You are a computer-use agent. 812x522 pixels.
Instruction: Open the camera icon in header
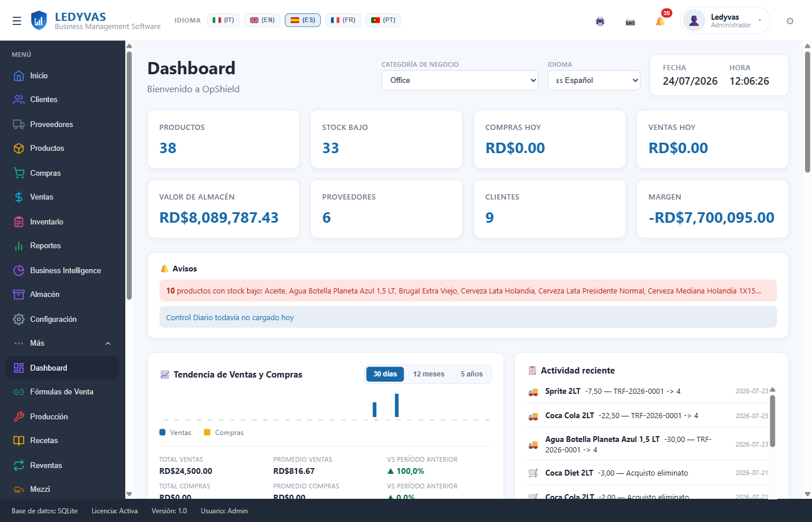[x=630, y=21]
